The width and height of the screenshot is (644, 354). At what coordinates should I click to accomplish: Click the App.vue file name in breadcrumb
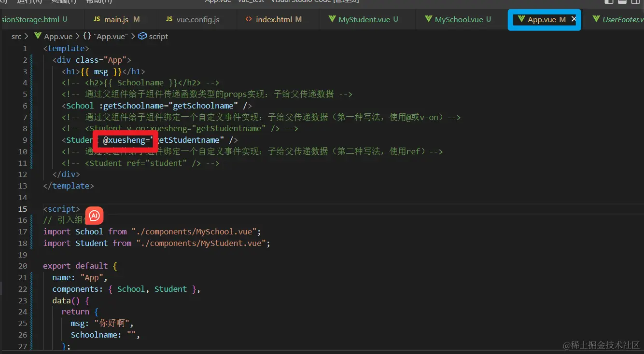(x=58, y=36)
